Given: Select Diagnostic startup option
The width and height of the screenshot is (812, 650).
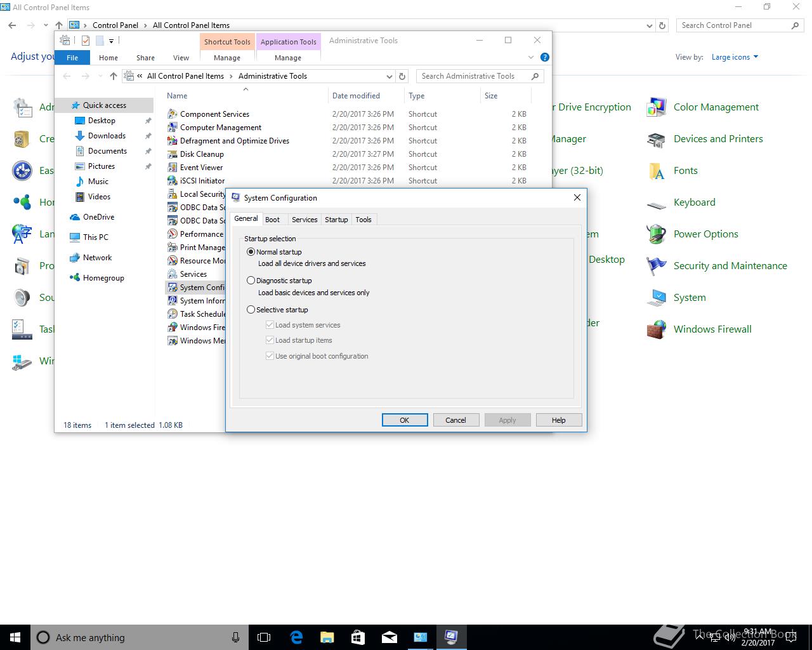Looking at the screenshot, I should click(251, 281).
